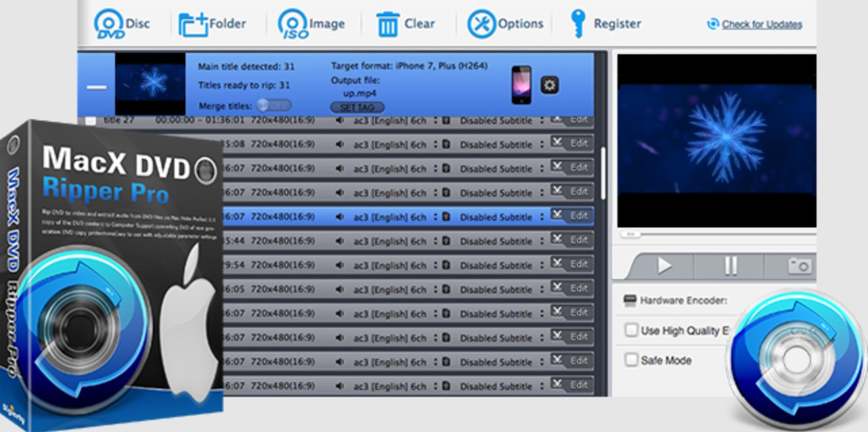The width and height of the screenshot is (868, 432).
Task: Open the Options settings
Action: point(505,24)
